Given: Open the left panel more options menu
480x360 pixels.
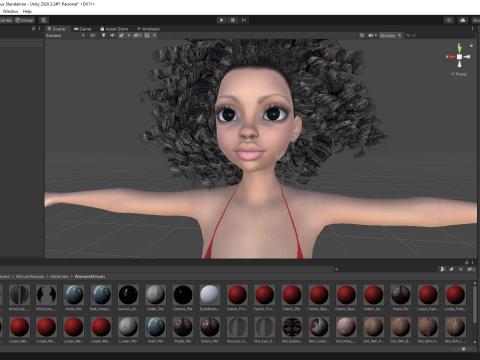Looking at the screenshot, I should pyautogui.click(x=39, y=29).
